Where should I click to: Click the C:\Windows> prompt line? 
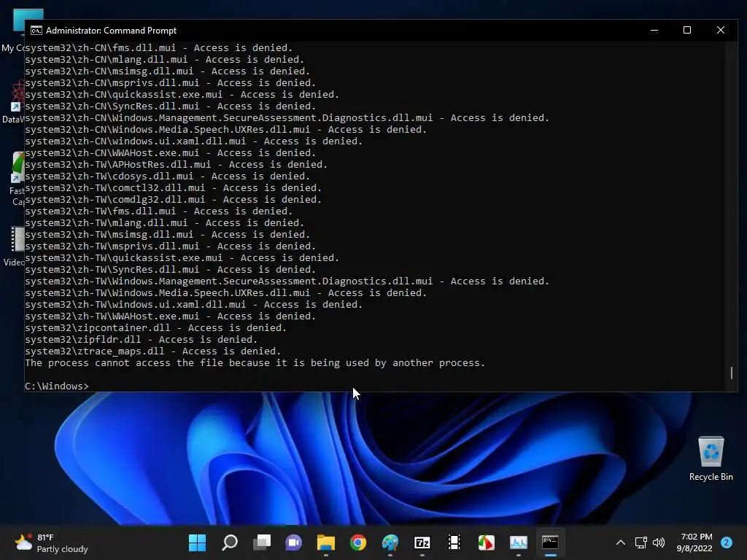click(57, 386)
